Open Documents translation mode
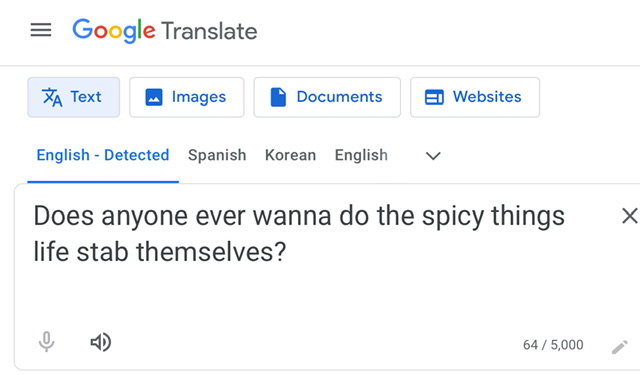 pyautogui.click(x=327, y=97)
